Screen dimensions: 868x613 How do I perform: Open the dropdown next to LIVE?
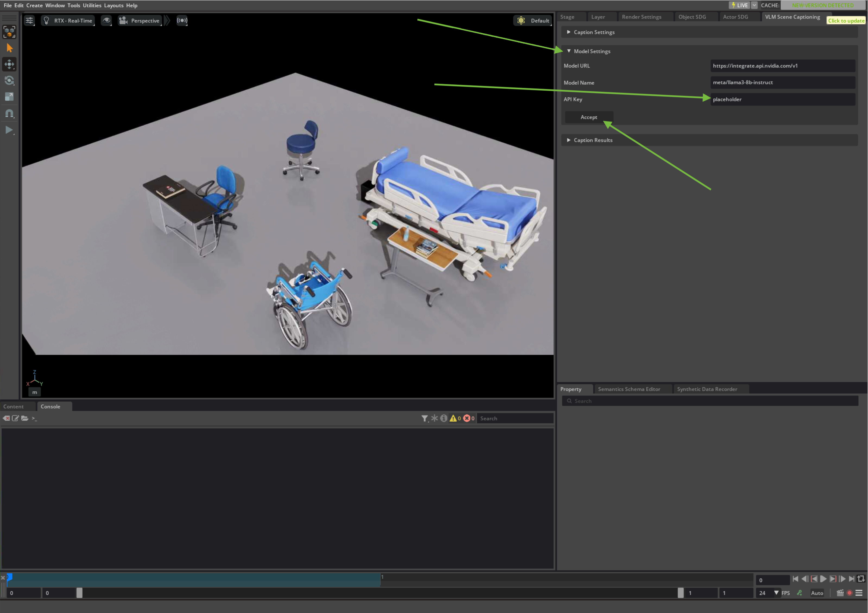point(755,5)
